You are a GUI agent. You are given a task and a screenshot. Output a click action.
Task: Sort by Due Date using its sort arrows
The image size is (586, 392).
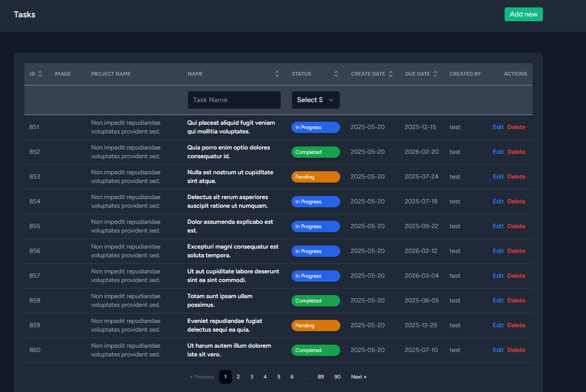point(436,73)
